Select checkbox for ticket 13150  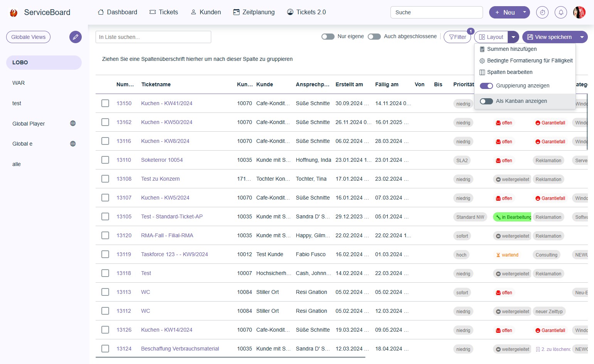105,103
